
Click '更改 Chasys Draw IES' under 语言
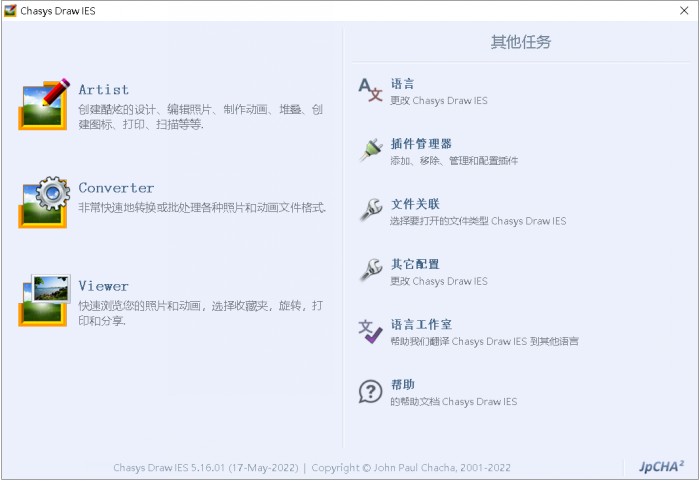coord(439,100)
